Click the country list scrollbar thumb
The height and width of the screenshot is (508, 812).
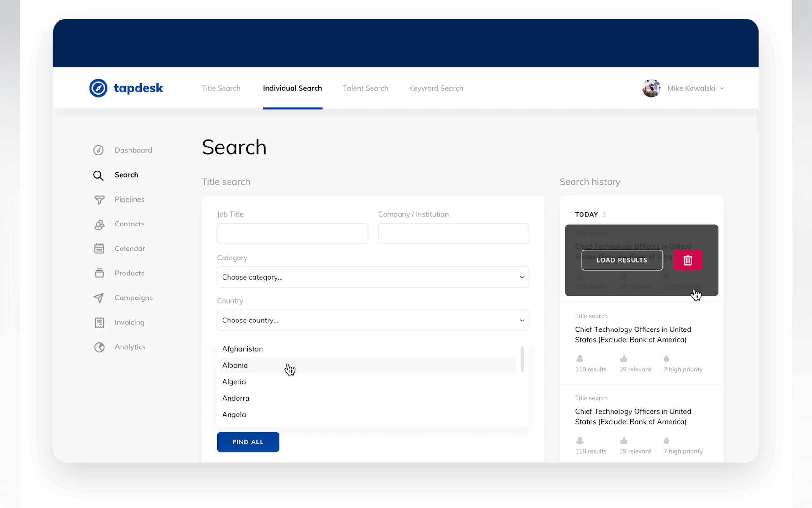click(522, 359)
